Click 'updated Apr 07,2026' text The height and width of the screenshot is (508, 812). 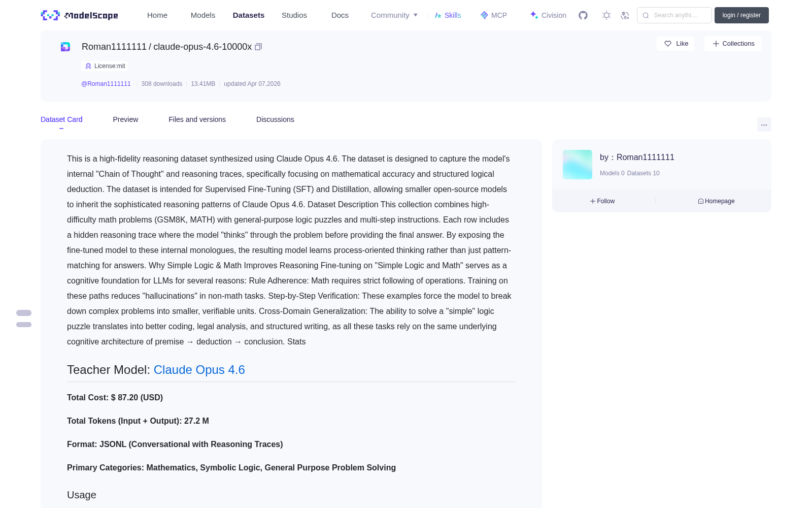252,84
